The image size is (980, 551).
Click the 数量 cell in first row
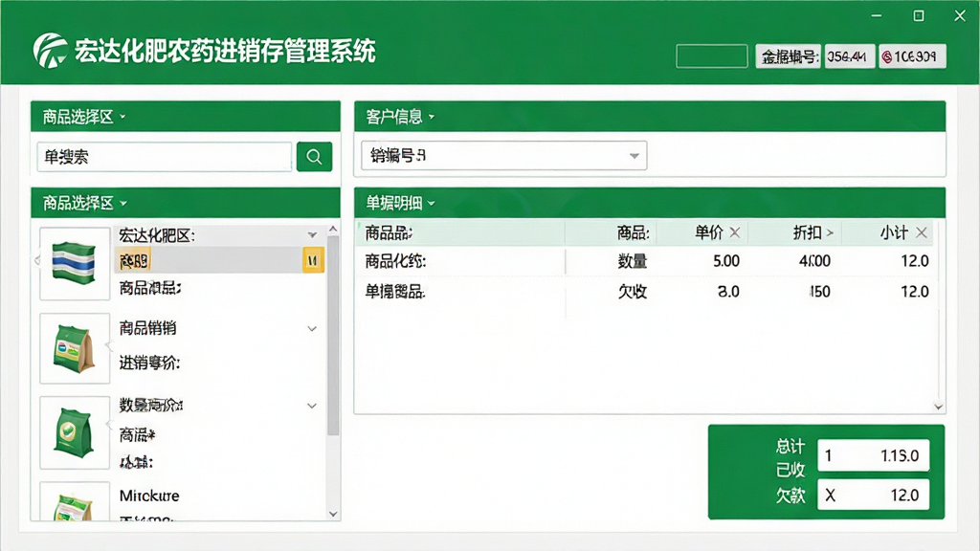click(x=632, y=260)
